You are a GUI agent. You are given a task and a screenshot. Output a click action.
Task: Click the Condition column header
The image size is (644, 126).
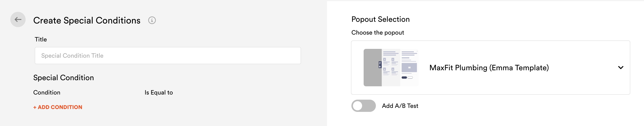(47, 93)
